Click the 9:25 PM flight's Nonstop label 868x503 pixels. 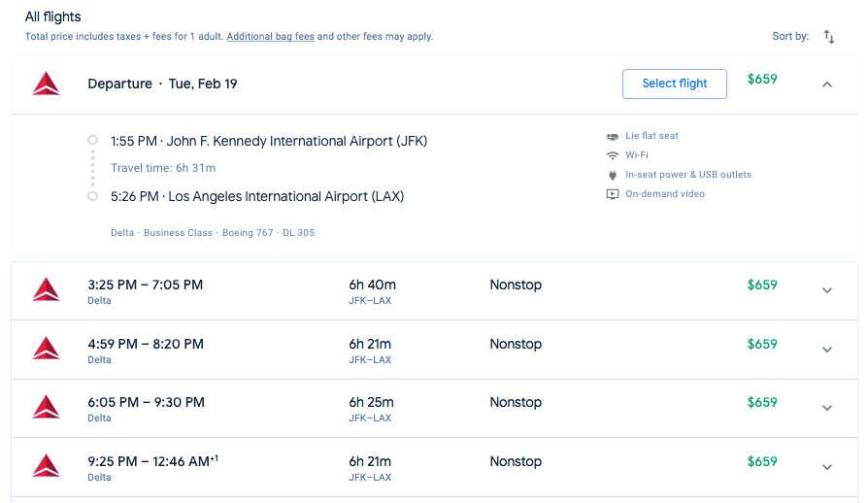click(516, 461)
